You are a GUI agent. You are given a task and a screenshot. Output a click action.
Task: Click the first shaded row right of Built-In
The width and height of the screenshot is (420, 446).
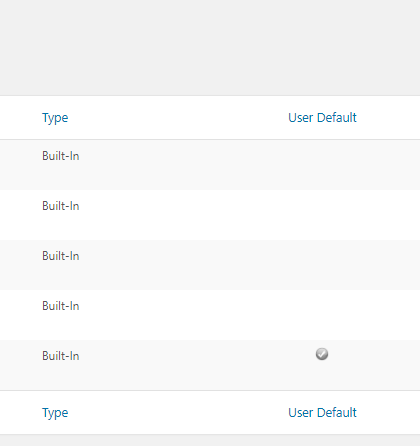click(180, 165)
